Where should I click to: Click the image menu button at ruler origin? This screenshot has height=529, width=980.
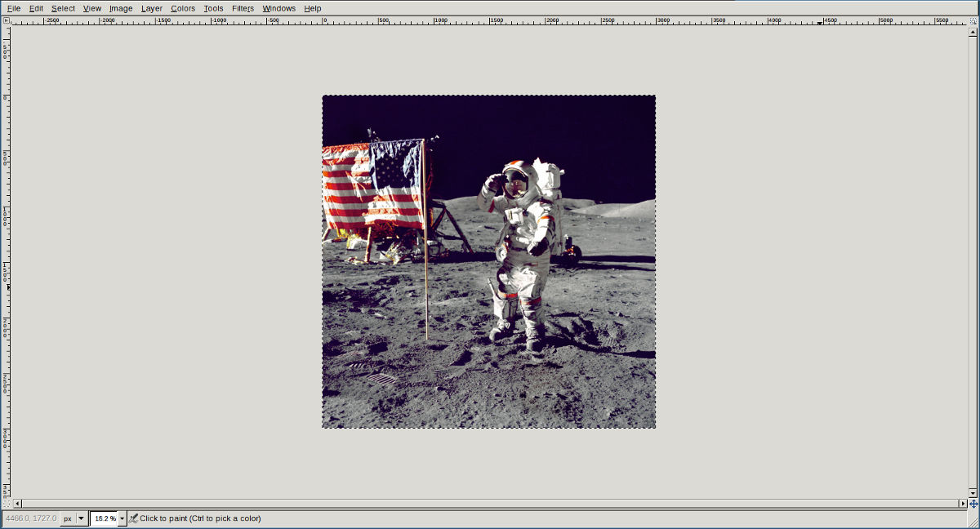click(x=7, y=20)
